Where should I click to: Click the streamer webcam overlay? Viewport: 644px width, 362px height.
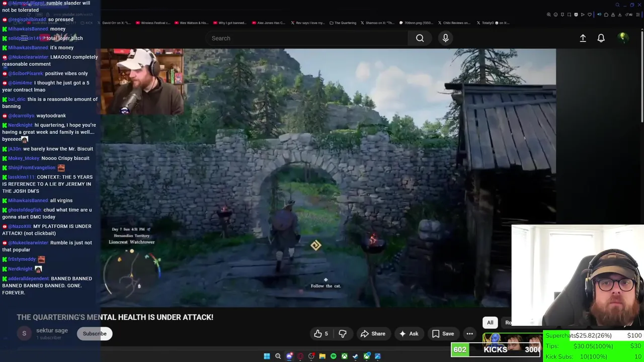pos(578,276)
